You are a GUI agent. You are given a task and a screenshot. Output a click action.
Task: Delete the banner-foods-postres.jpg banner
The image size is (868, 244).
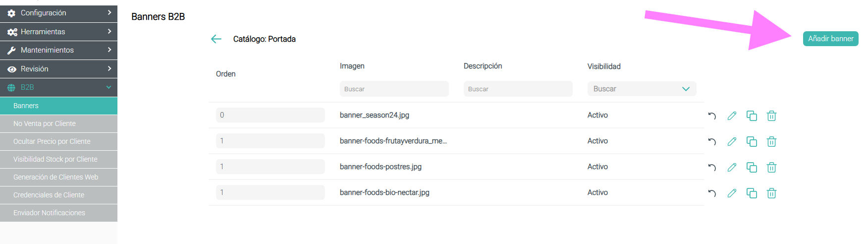coord(771,168)
